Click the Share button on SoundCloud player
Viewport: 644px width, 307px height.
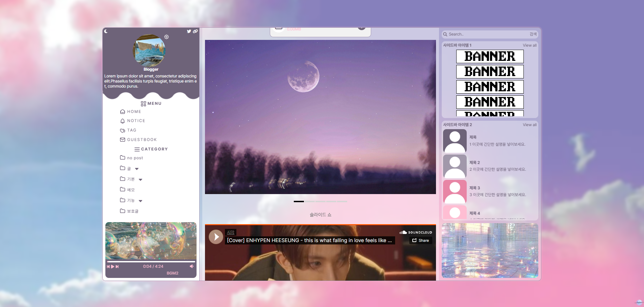[x=421, y=240]
